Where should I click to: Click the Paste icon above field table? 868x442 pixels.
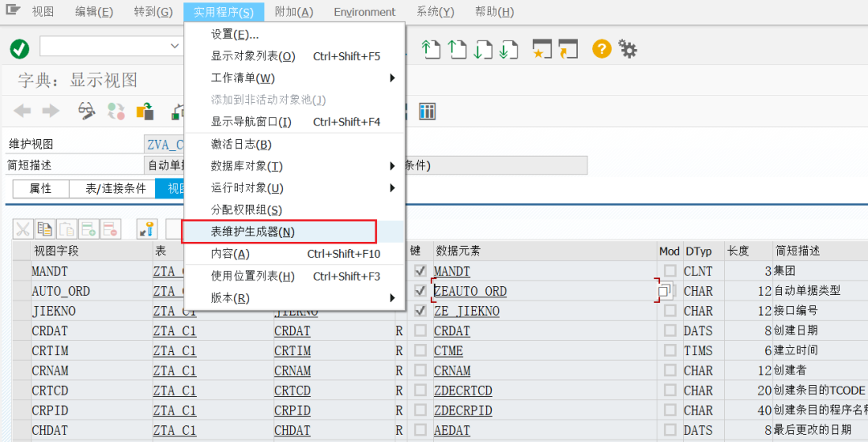point(67,228)
